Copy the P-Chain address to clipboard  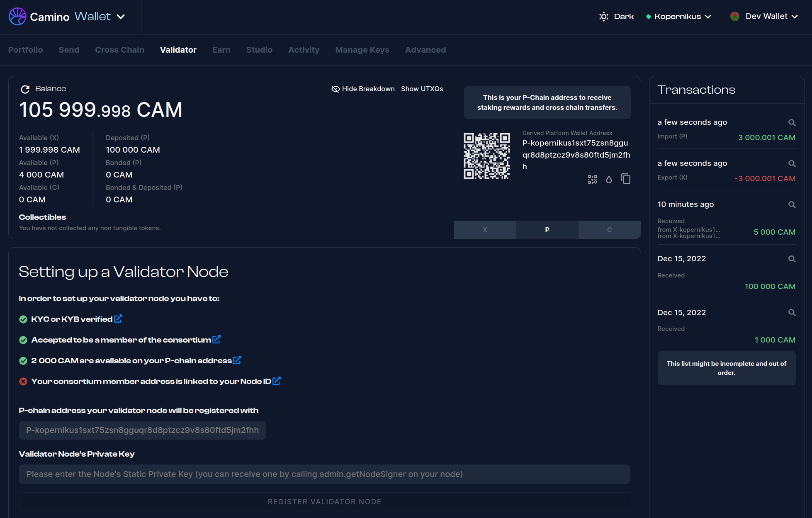point(626,179)
